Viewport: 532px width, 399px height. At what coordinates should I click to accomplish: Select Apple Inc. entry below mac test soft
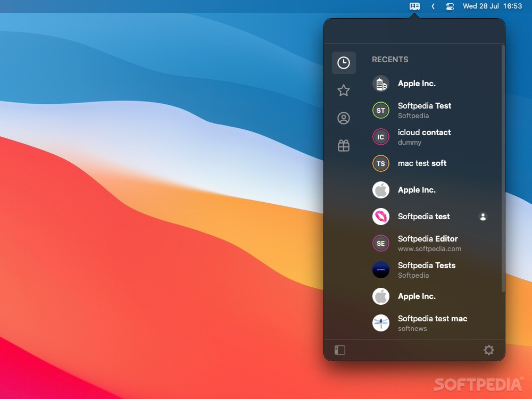pos(430,190)
